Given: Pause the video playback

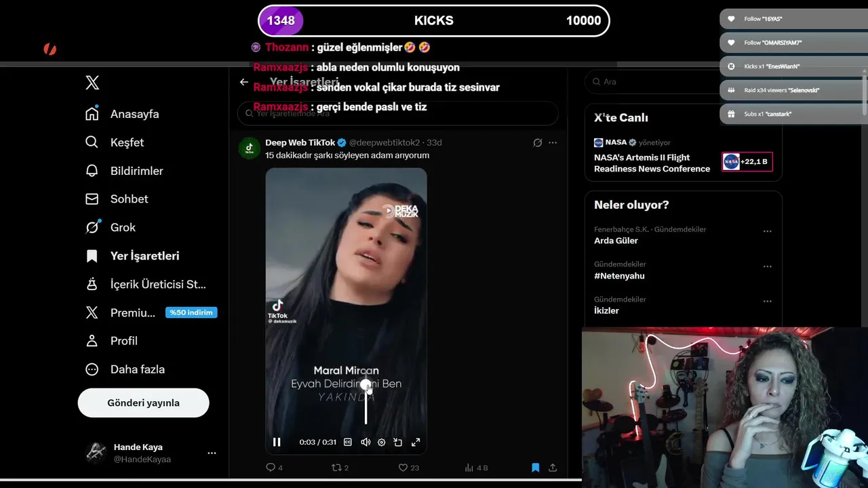Looking at the screenshot, I should (277, 442).
